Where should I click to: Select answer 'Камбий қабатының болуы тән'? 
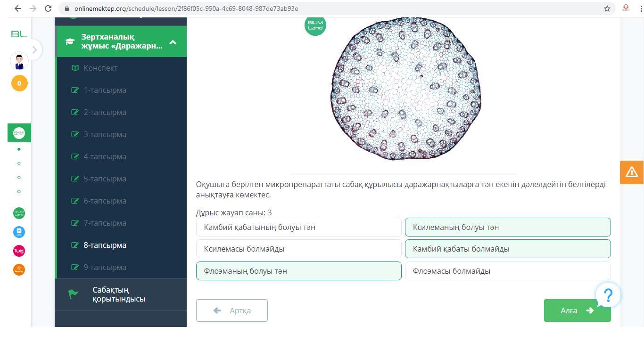tap(298, 227)
